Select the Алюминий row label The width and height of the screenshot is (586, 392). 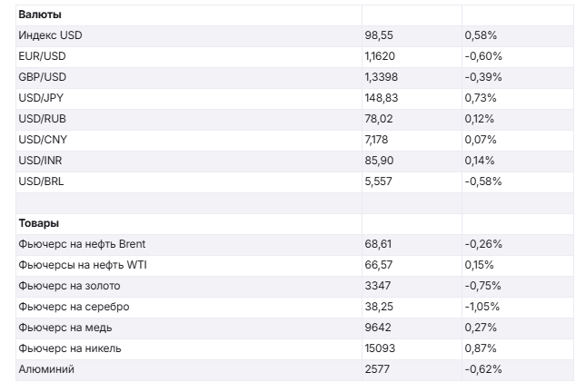tap(44, 369)
